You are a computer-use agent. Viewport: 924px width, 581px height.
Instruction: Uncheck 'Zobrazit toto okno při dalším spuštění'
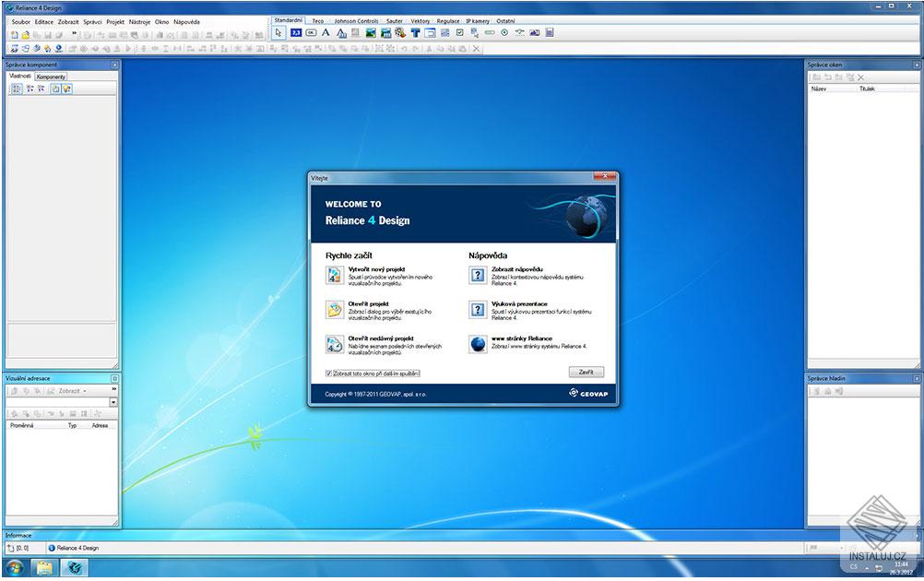tap(329, 373)
